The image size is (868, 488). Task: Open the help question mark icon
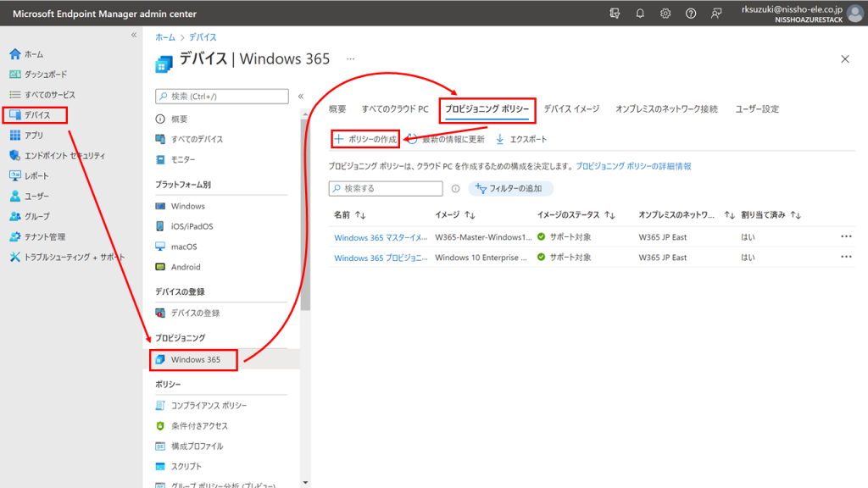coord(691,14)
